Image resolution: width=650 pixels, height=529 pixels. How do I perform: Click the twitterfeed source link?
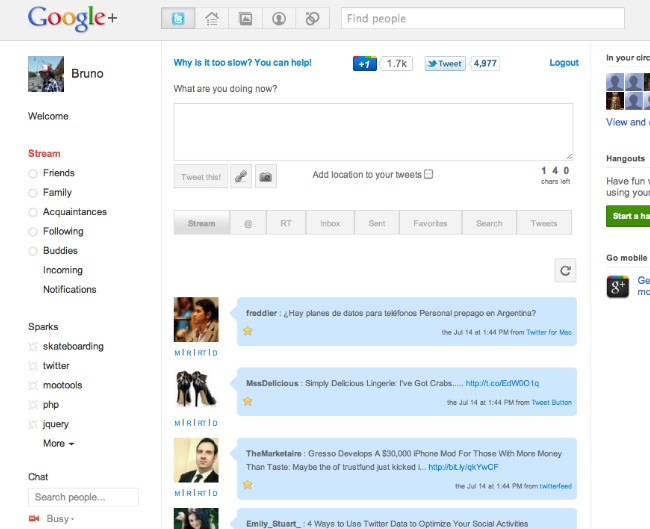[x=555, y=486]
